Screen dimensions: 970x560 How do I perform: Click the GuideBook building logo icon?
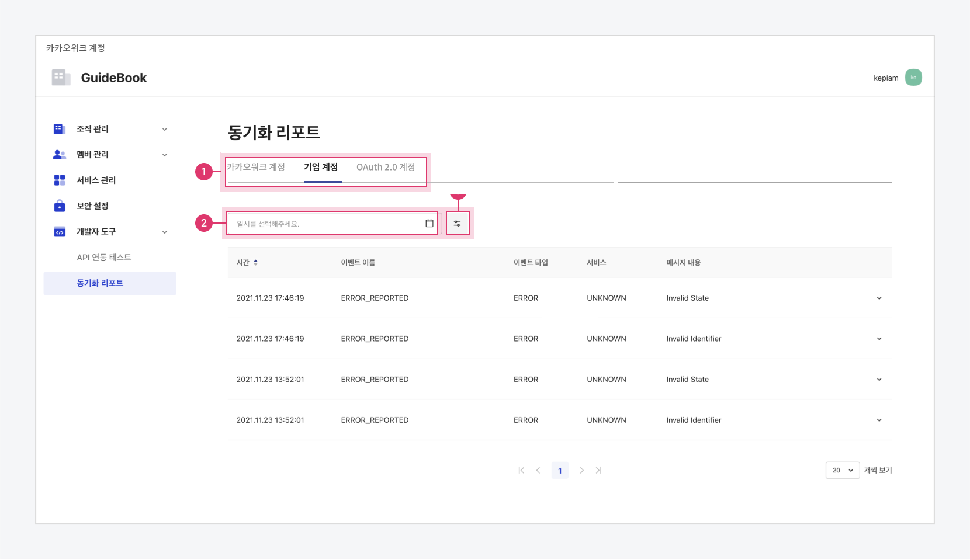click(61, 78)
